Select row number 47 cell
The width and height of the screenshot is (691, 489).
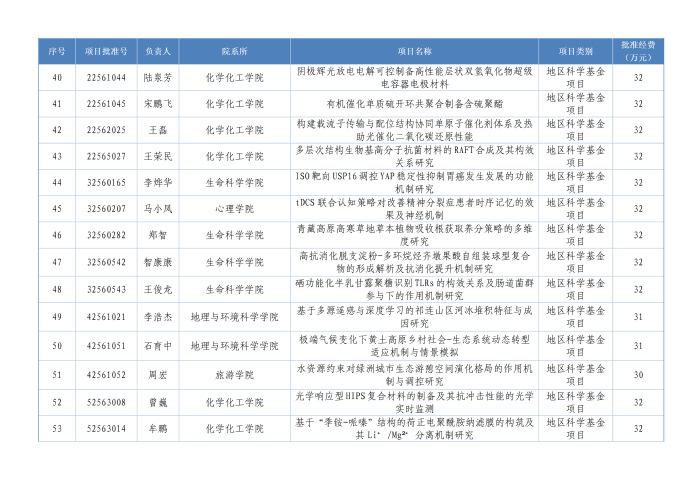[57, 262]
